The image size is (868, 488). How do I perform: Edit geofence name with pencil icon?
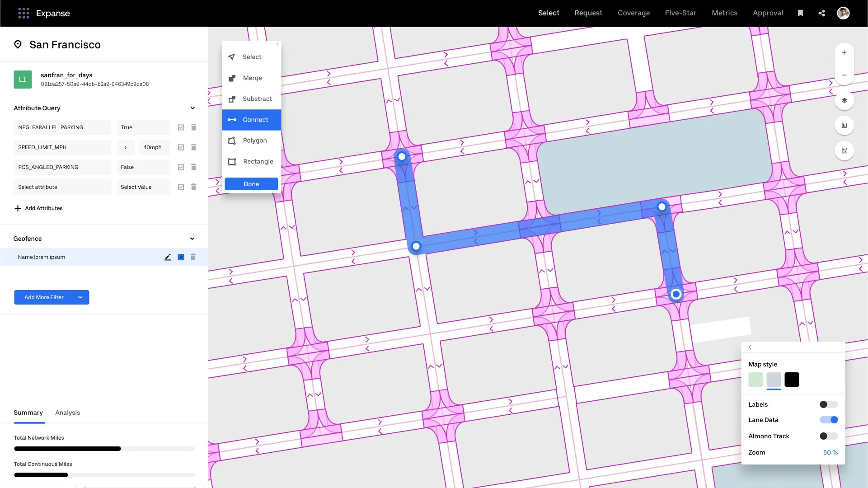[x=168, y=257]
